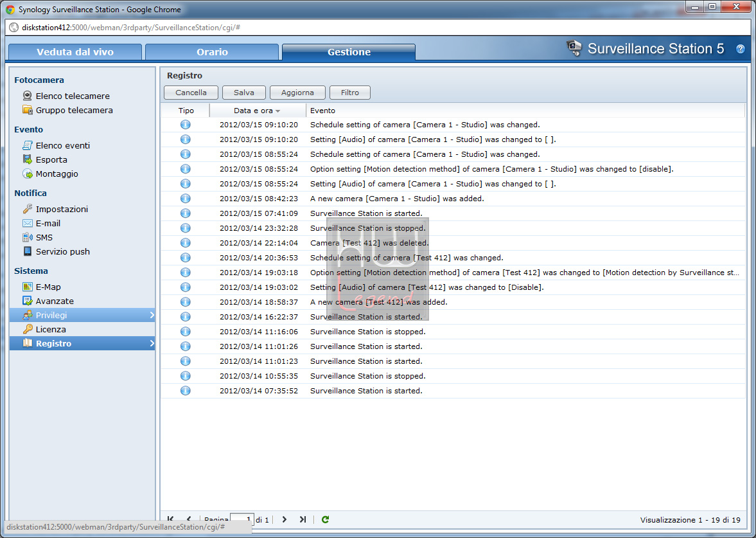Select 'A new camera [Test 412] was added.'
This screenshot has width=756, height=538.
tap(378, 302)
